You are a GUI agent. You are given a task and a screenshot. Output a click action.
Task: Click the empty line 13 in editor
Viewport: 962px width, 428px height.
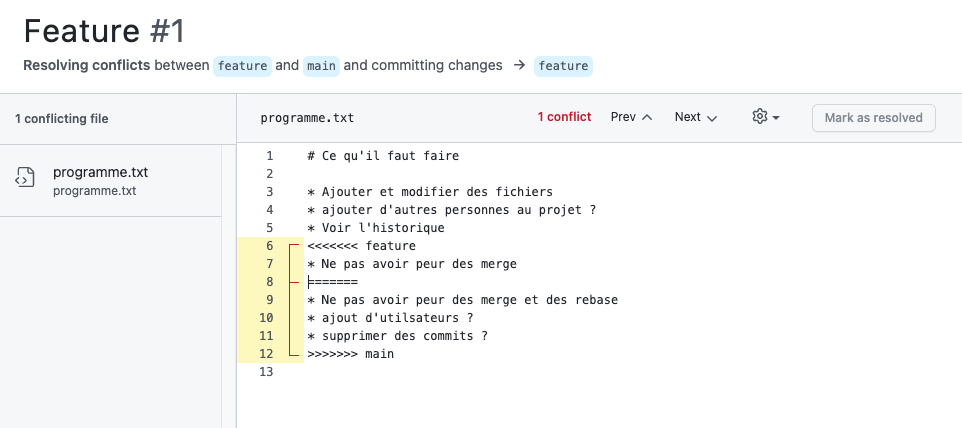pyautogui.click(x=500, y=372)
